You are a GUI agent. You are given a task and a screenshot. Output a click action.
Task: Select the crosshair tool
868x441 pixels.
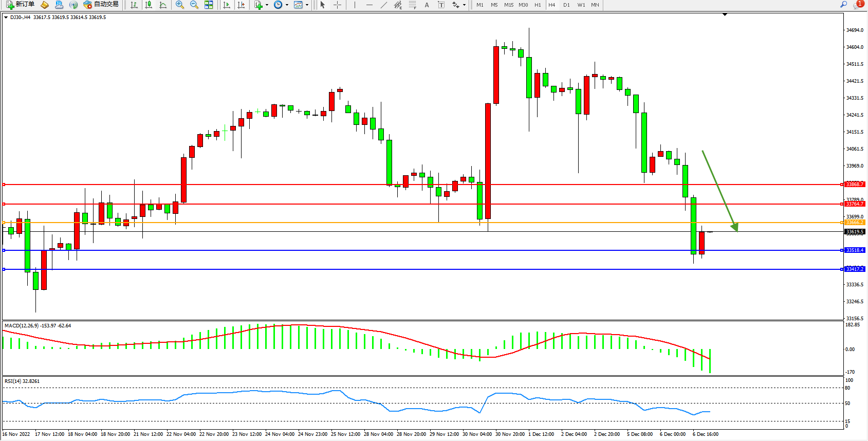[x=337, y=5]
